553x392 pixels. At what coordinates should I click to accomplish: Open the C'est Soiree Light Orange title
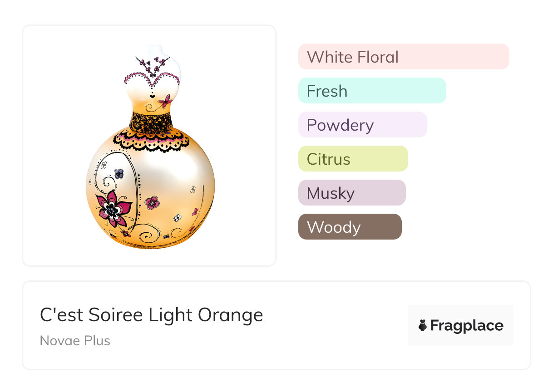tap(151, 315)
